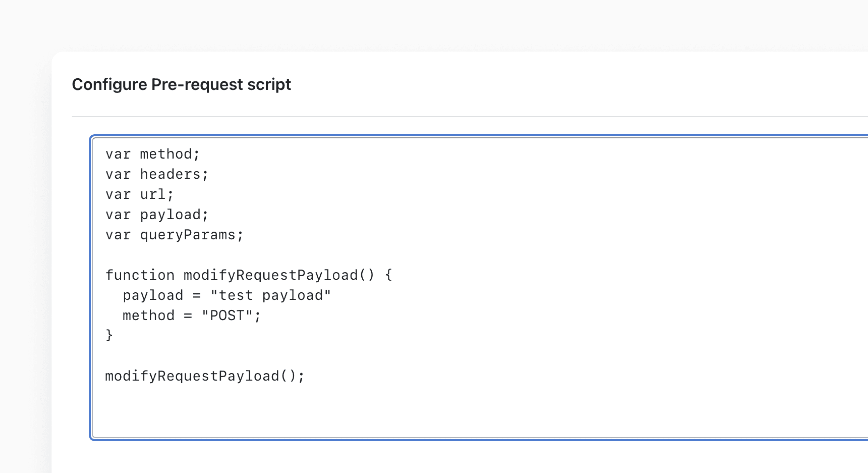Click the final 'modifyRequestPayload();' call line
This screenshot has width=868, height=473.
205,376
